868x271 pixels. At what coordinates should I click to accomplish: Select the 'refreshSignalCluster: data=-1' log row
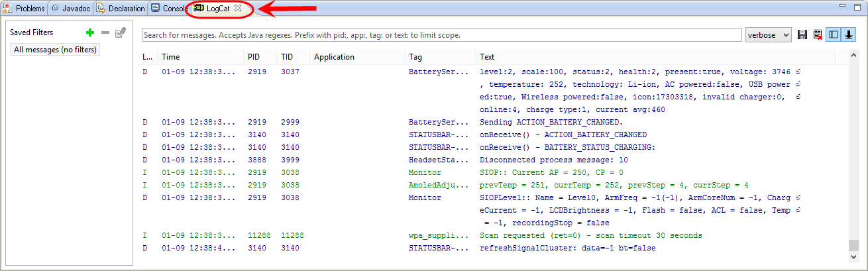click(x=494, y=248)
